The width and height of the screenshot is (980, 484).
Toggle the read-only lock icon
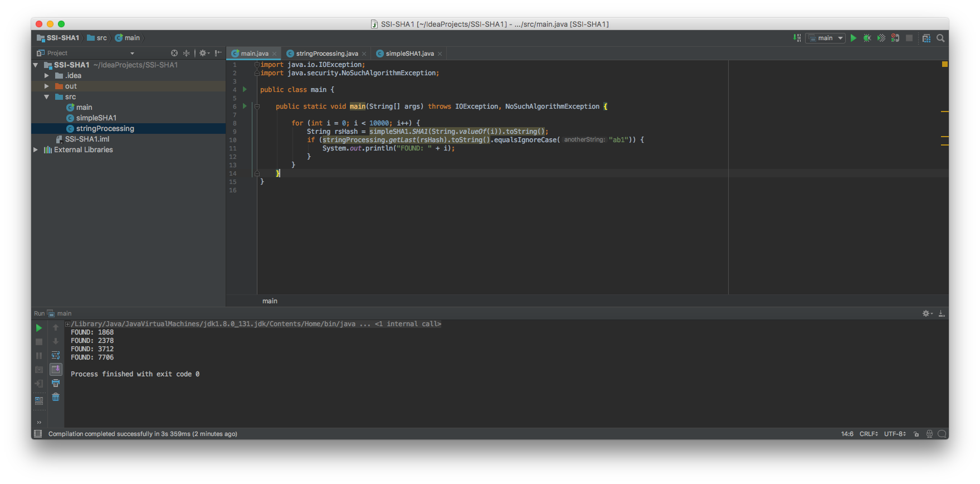916,434
